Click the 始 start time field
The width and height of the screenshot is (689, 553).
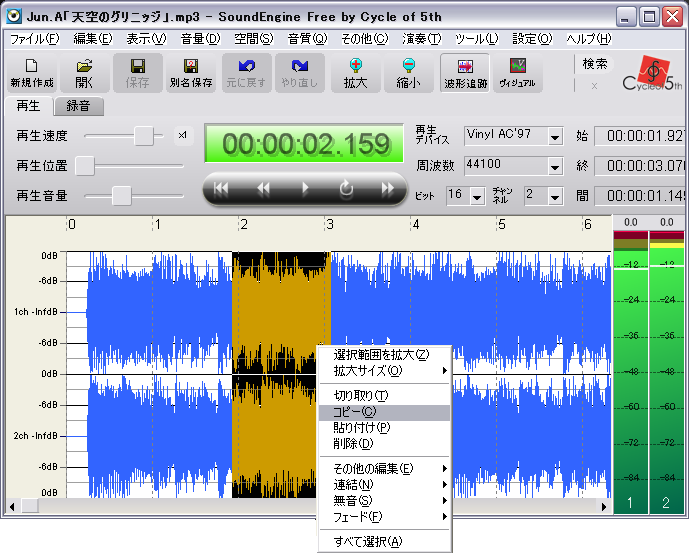tap(641, 136)
